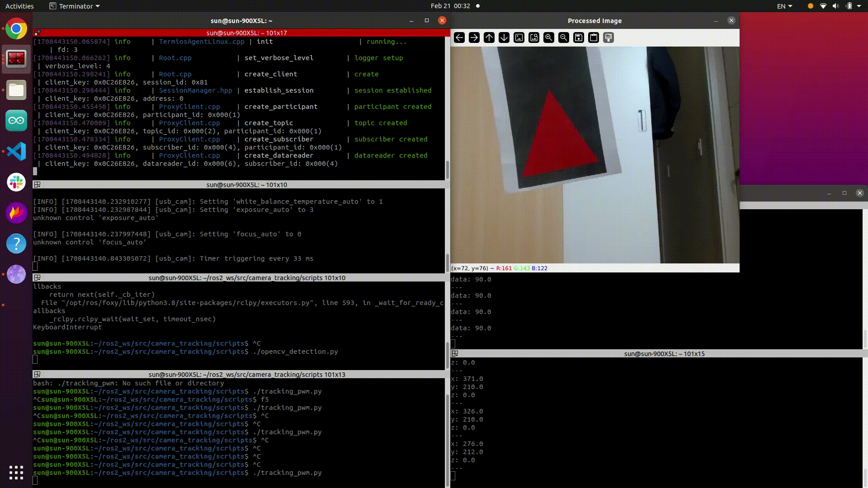Viewport: 868px width, 488px height.
Task: Save the processed image with floppy icon
Action: 579,38
